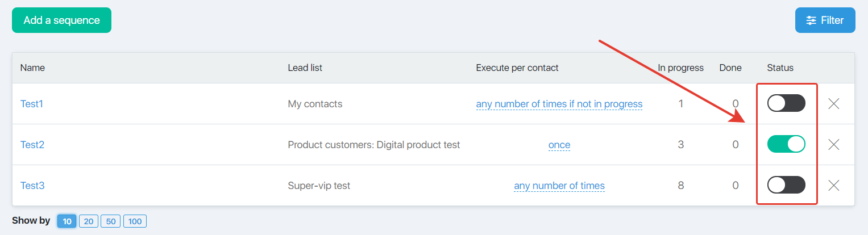
Task: Open the Test1 sequence link
Action: 32,104
